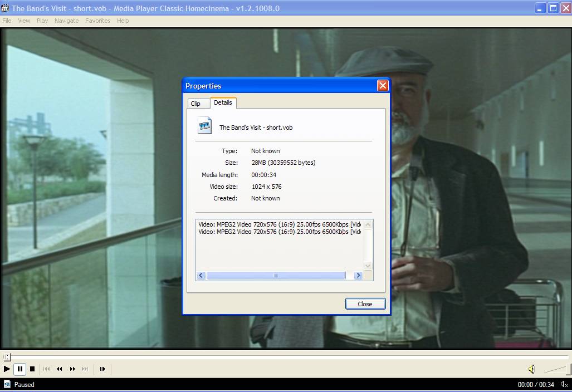Click the Type value 'Not known'
The height and width of the screenshot is (392, 572).
click(x=266, y=151)
